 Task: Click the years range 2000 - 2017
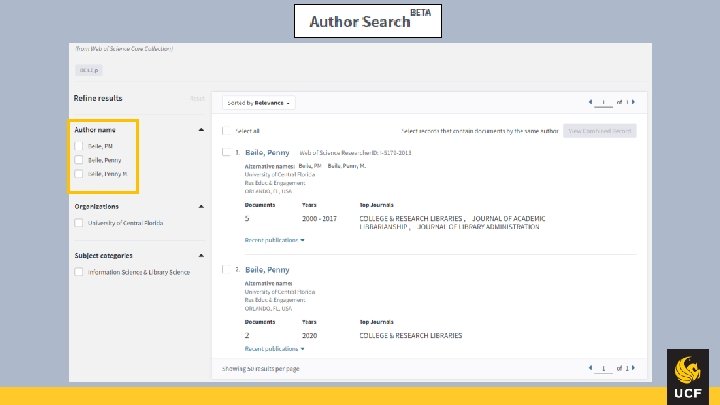pyautogui.click(x=319, y=219)
